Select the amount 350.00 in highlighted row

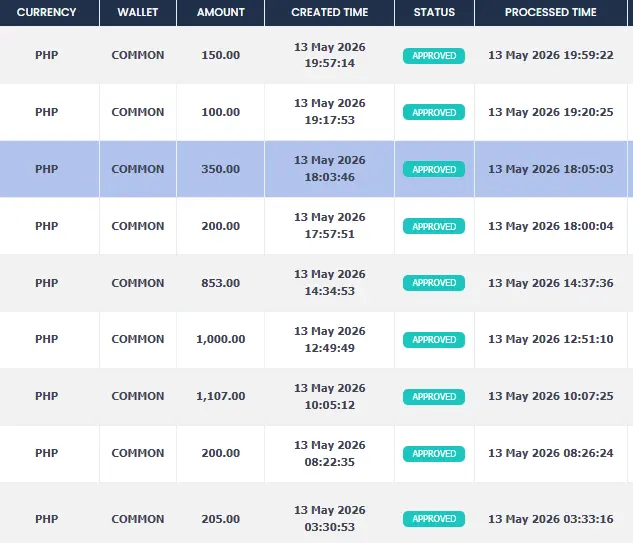[x=221, y=169]
